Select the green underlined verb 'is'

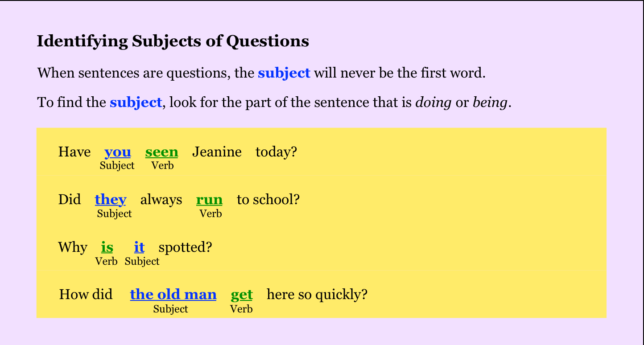click(x=107, y=247)
